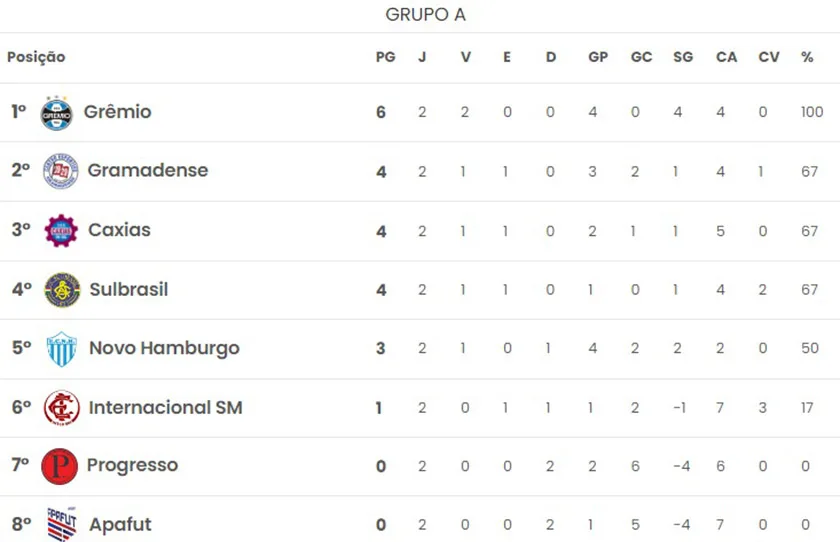
Task: Click the Apafut team crest
Action: click(x=62, y=524)
